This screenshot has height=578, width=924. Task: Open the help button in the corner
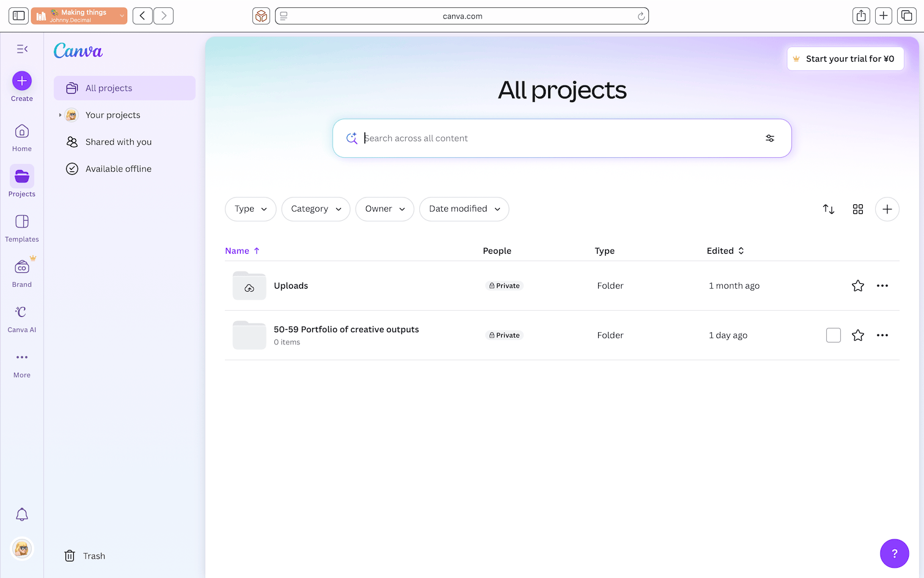point(895,554)
